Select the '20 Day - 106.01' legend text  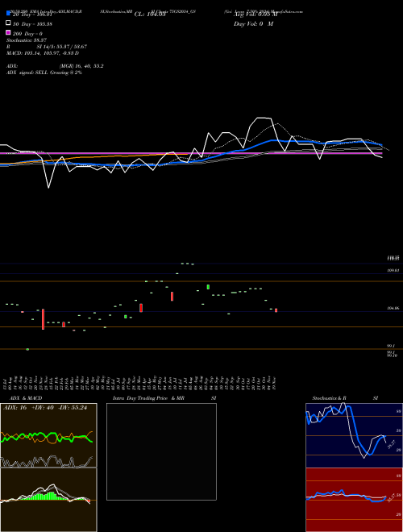[x=32, y=15]
